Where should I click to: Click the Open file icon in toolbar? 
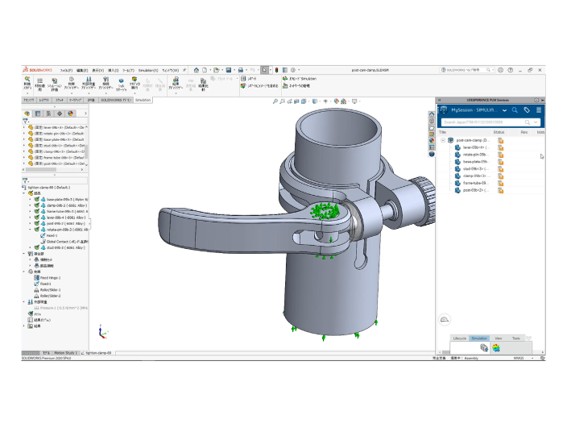[216, 70]
